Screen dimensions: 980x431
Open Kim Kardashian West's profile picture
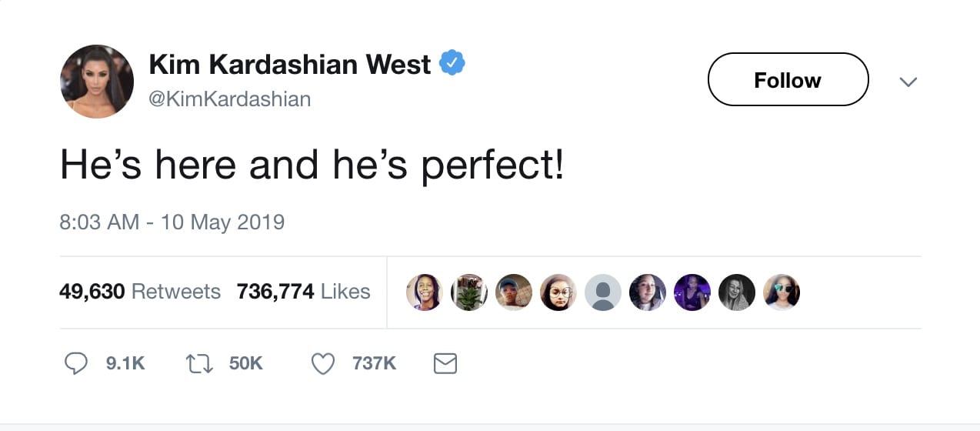pos(97,81)
